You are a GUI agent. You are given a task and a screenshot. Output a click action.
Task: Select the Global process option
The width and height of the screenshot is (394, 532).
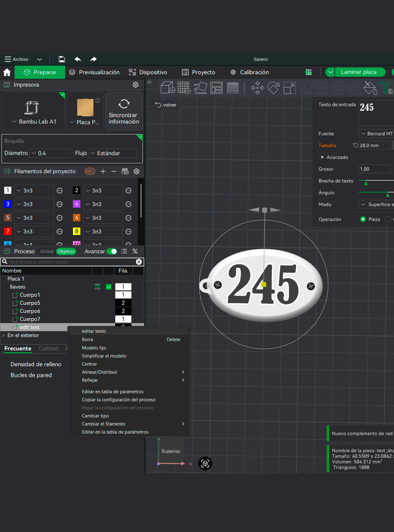(x=46, y=251)
